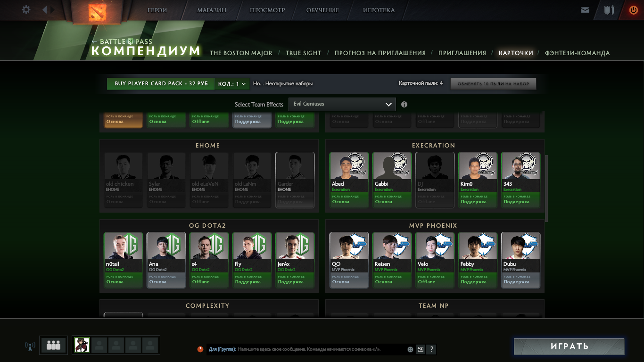The width and height of the screenshot is (644, 362).
Task: Open chat help question mark
Action: point(431,349)
